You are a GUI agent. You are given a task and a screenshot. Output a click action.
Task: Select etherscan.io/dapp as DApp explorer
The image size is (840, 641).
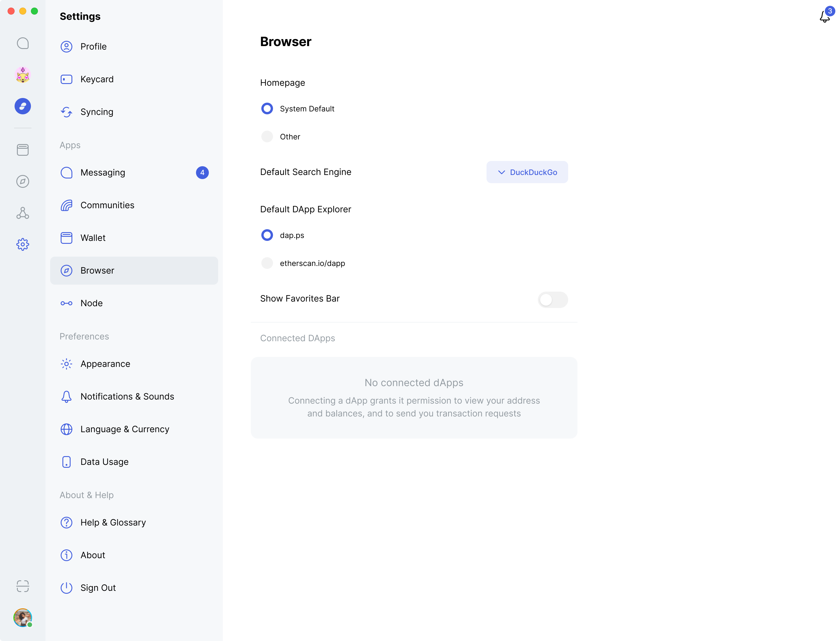pos(267,263)
